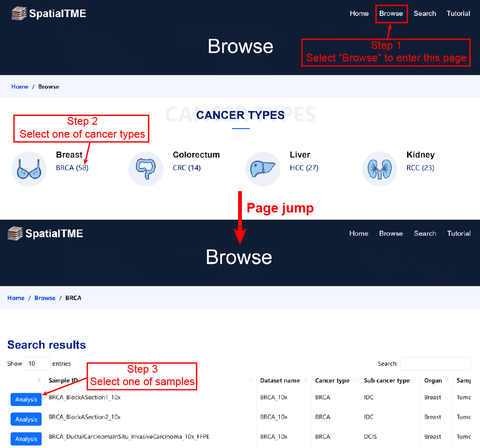480x448 pixels.
Task: Sort the table by Cancer type column
Action: [x=332, y=380]
